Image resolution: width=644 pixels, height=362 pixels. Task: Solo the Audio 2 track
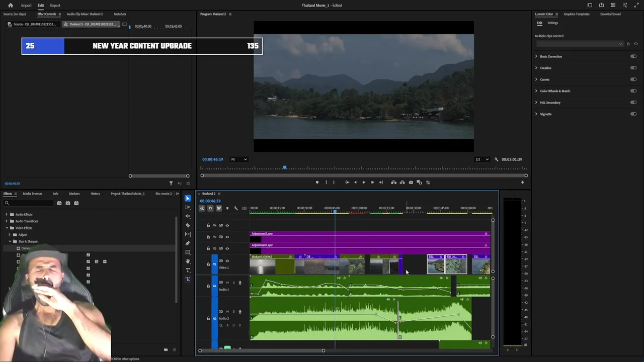click(x=233, y=312)
